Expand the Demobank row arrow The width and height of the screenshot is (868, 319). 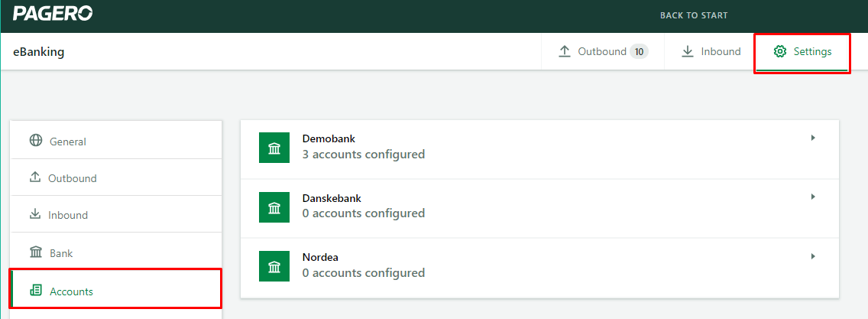[813, 138]
